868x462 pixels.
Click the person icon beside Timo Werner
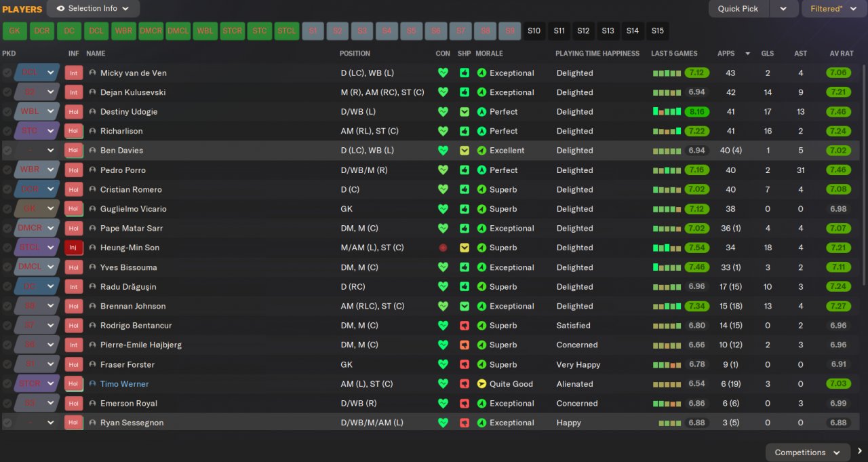click(93, 384)
